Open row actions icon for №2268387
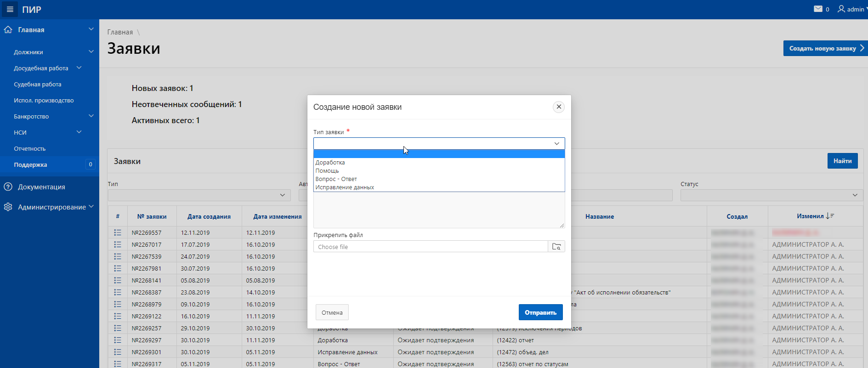The width and height of the screenshot is (868, 368). 118,292
